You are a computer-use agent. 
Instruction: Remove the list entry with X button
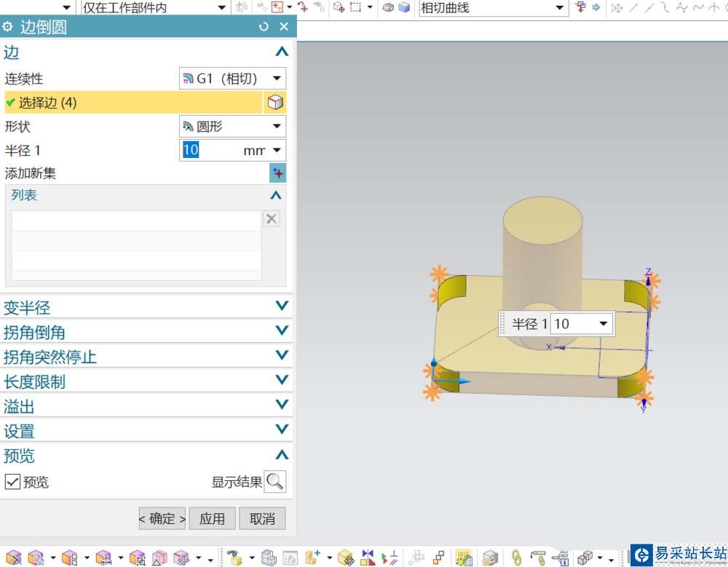(272, 218)
